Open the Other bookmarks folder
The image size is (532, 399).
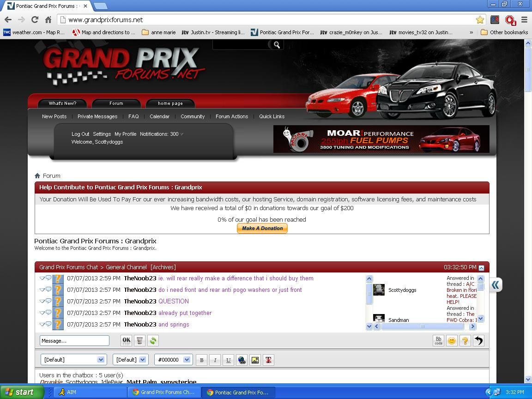(x=504, y=33)
